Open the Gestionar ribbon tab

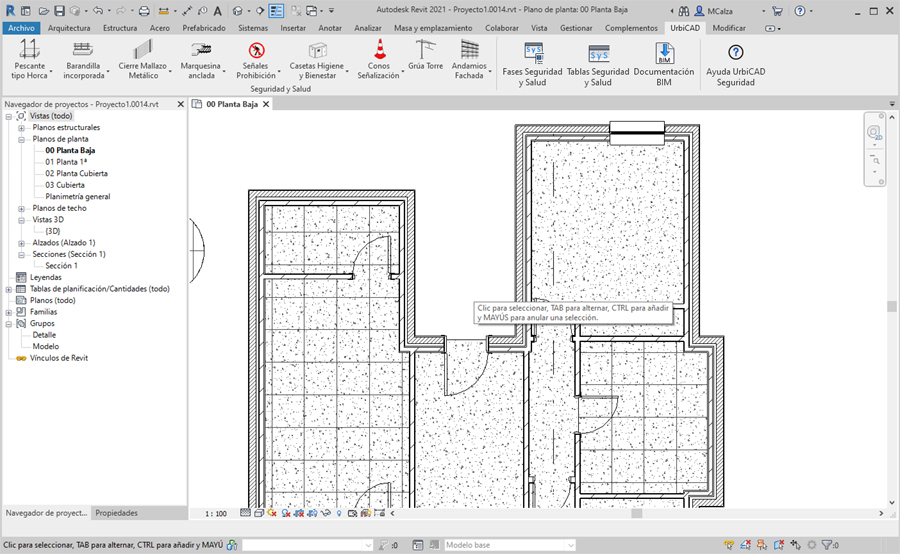click(576, 28)
